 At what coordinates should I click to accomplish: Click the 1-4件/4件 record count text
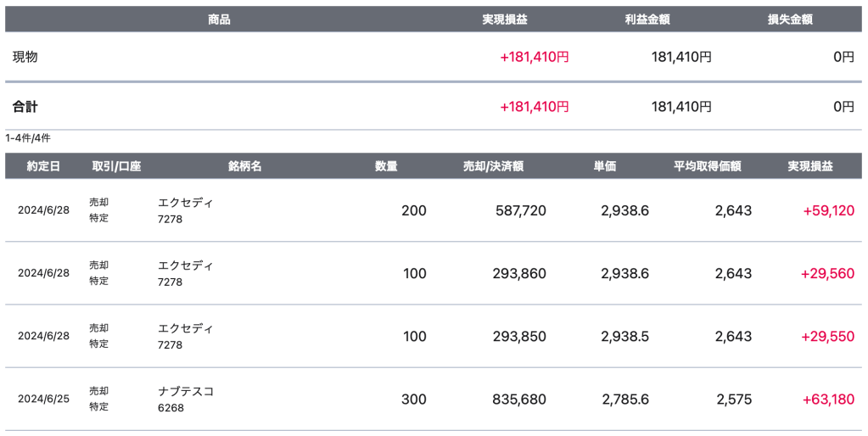click(29, 137)
